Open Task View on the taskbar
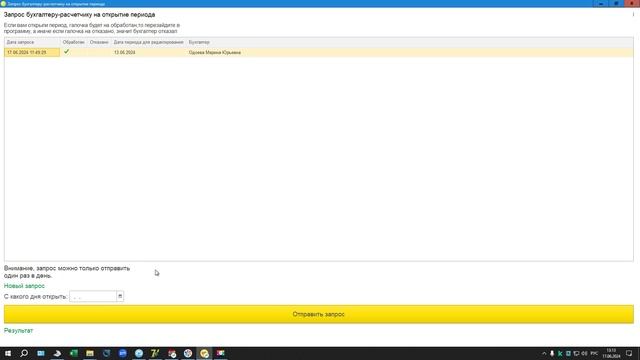640x360 pixels. pyautogui.click(x=40, y=353)
